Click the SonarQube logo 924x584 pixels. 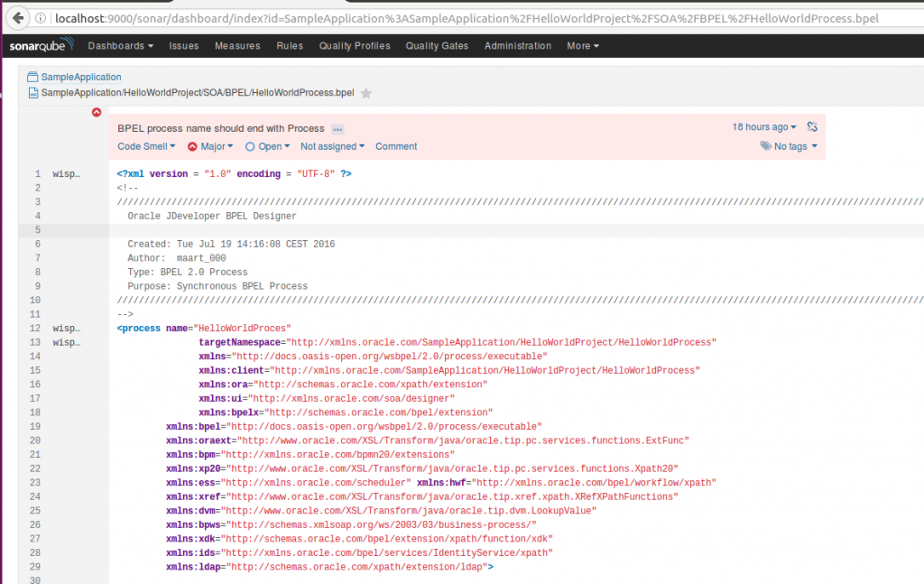point(42,46)
